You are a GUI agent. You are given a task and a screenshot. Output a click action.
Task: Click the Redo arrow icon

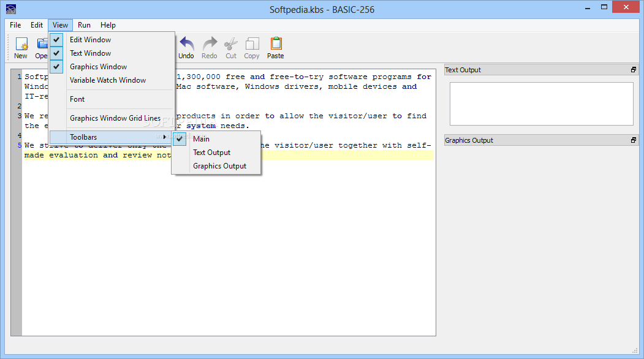(x=210, y=43)
